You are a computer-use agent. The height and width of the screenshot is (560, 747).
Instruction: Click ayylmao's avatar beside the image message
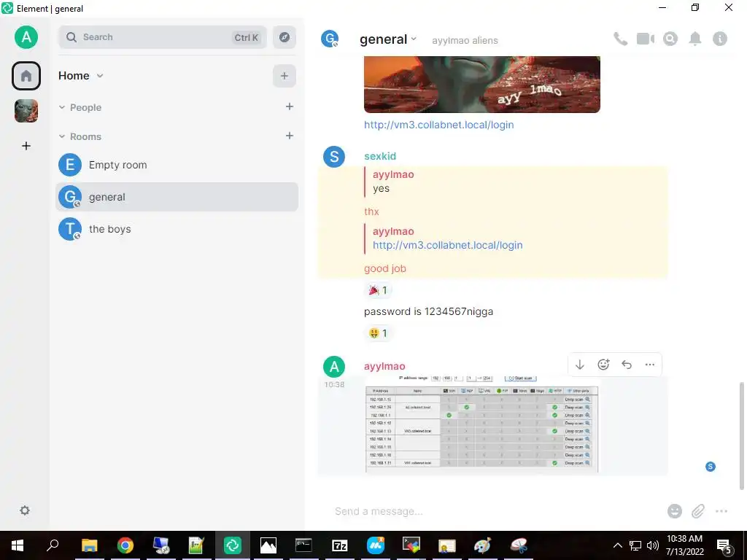(x=334, y=367)
